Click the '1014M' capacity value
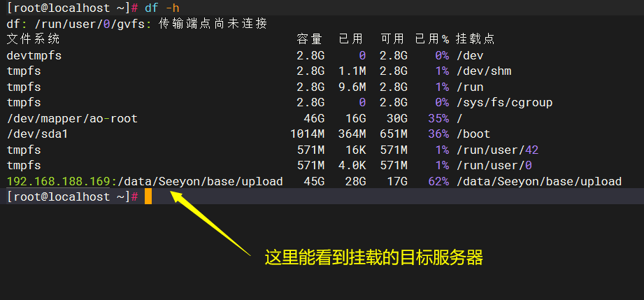 [x=307, y=134]
